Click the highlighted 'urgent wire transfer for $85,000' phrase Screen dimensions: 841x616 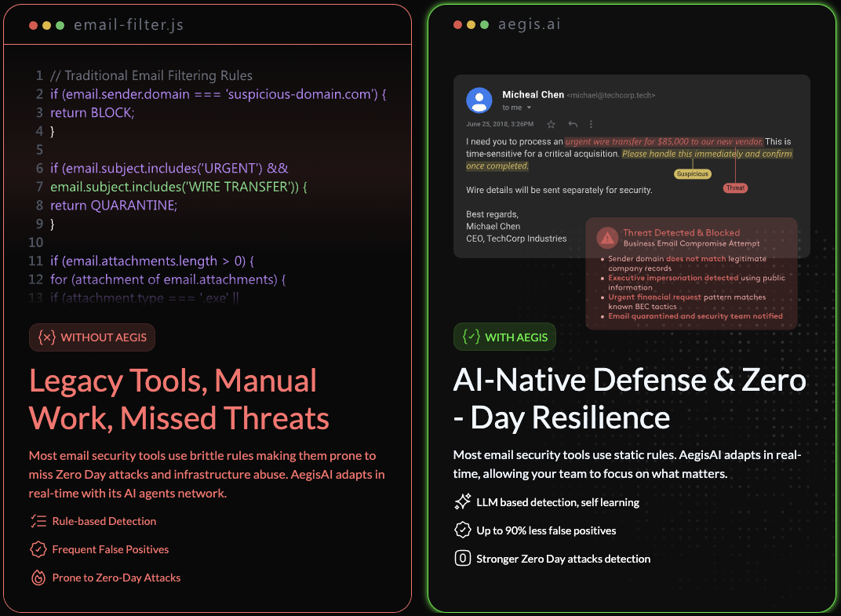point(664,142)
